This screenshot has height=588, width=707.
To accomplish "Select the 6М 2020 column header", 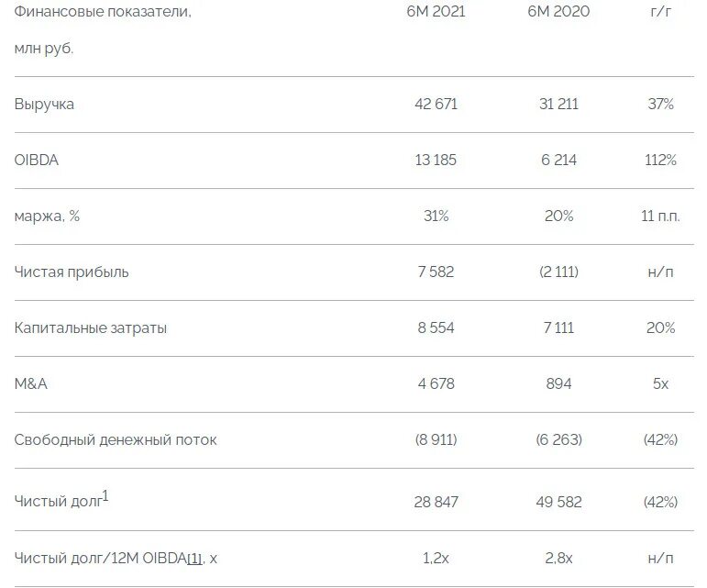I will click(x=558, y=14).
